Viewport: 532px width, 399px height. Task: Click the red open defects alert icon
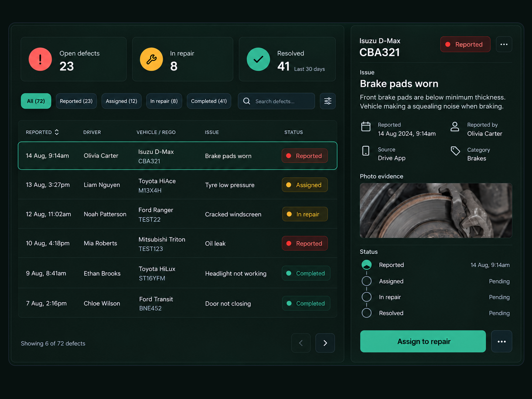[x=40, y=59]
